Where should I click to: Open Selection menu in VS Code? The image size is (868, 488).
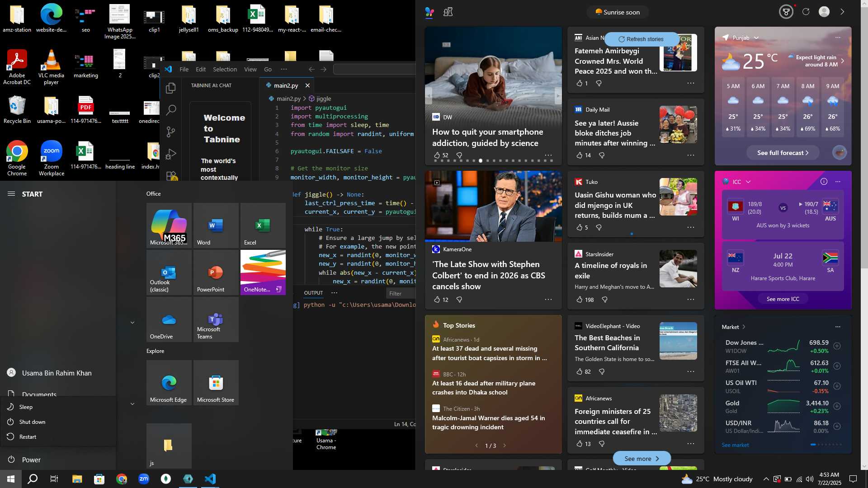pyautogui.click(x=225, y=69)
